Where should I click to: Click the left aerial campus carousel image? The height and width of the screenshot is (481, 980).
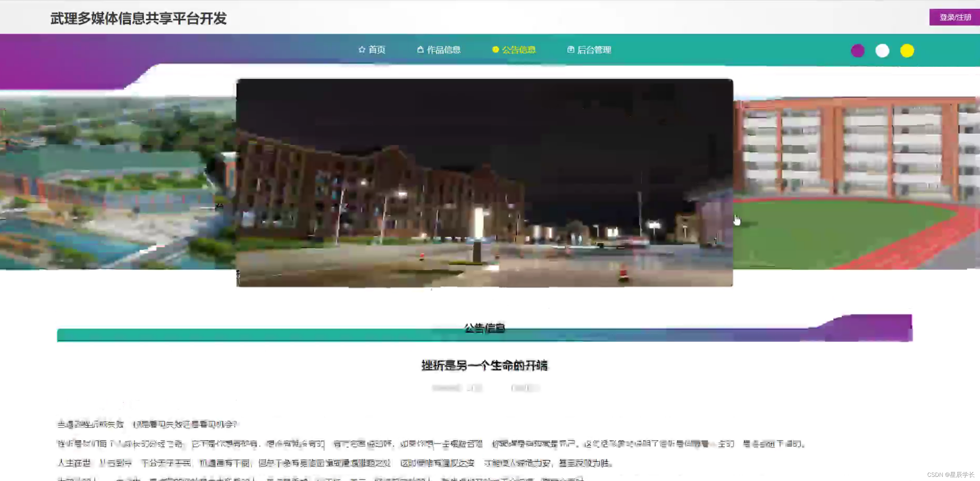coord(114,183)
